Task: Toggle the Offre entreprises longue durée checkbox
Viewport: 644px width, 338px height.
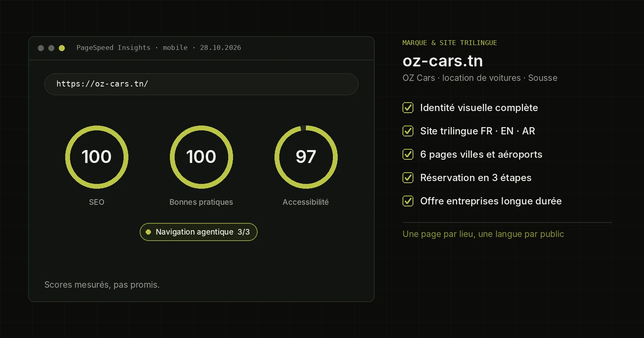Action: [408, 201]
